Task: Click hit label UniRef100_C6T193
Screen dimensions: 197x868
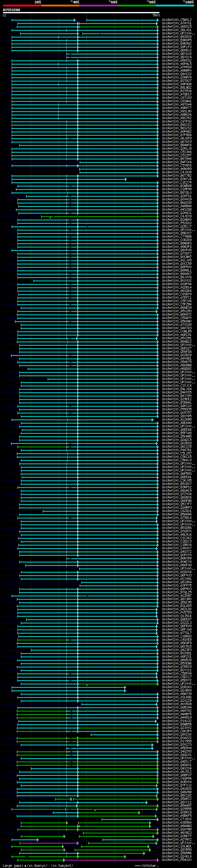Action: click(177, 97)
